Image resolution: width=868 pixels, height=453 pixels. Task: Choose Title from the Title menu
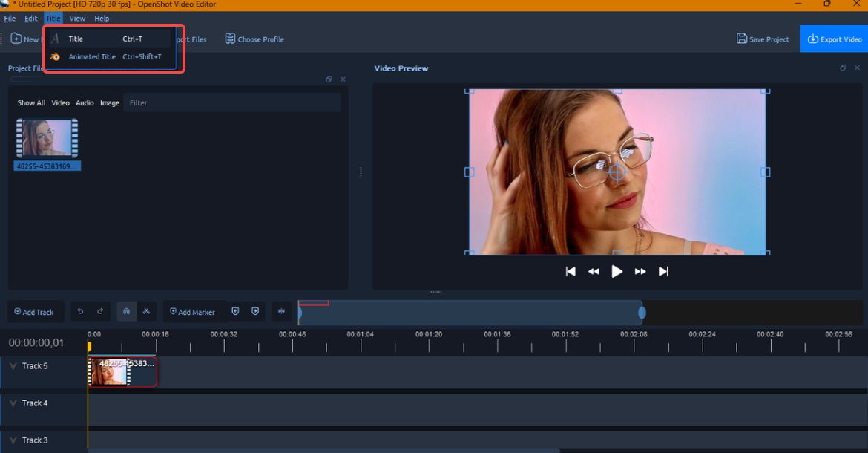click(110, 39)
